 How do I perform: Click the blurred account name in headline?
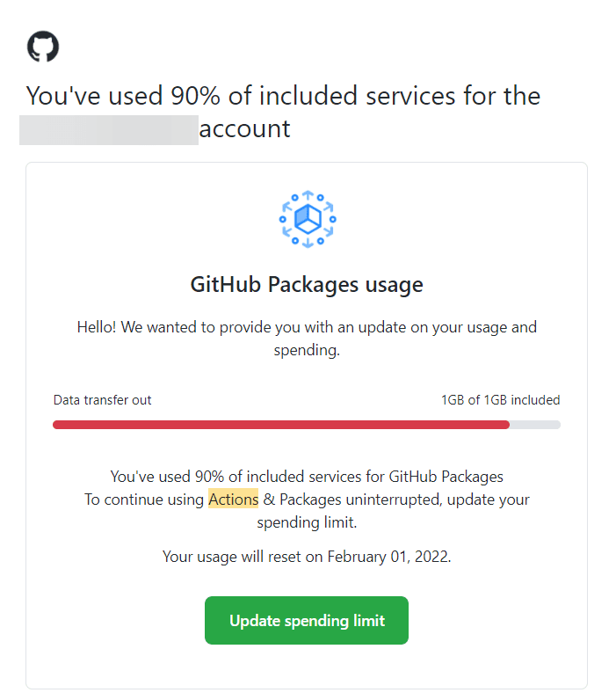point(108,128)
